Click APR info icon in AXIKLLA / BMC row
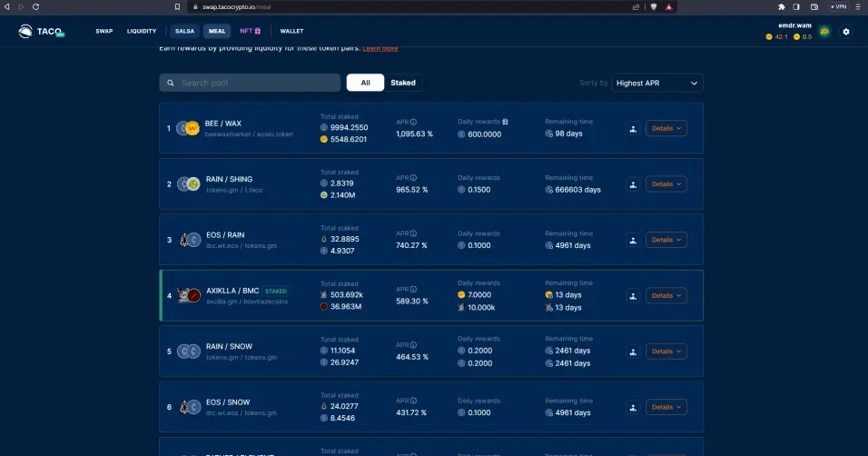868x456 pixels. 413,289
